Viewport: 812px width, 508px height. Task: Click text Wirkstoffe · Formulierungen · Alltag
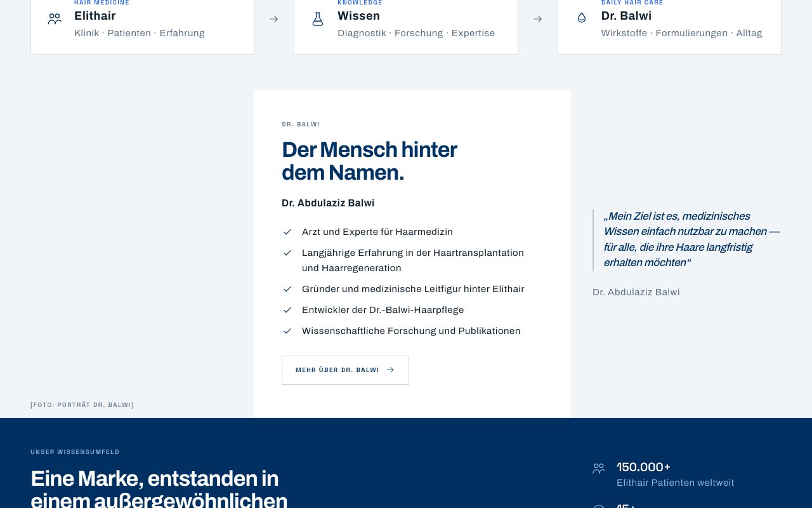(682, 34)
